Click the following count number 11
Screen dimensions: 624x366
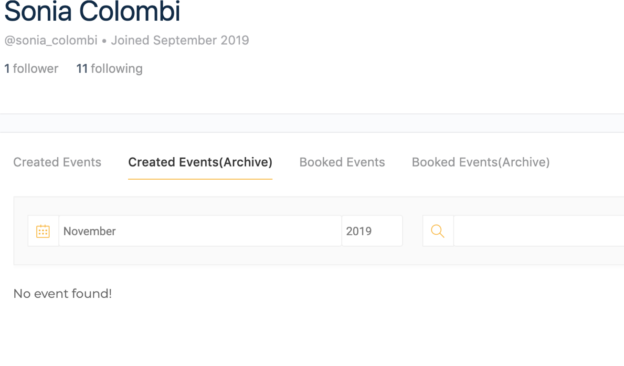[82, 69]
